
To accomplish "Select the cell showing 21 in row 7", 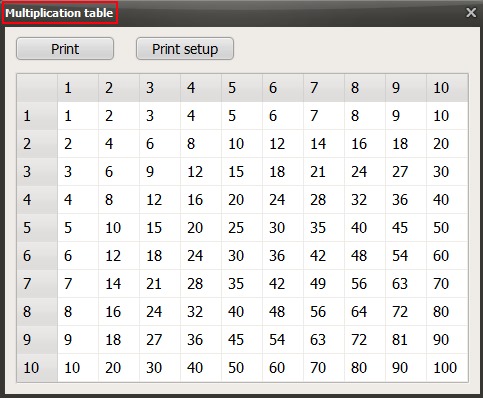I will tap(160, 284).
